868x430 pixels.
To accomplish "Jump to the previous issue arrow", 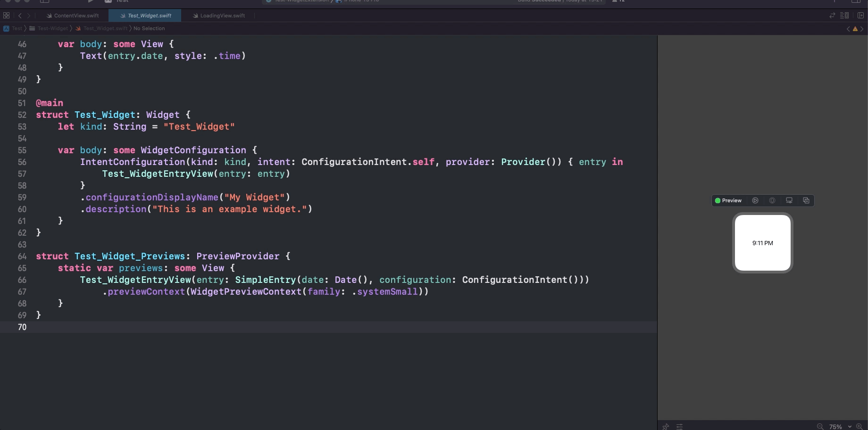I will click(848, 29).
